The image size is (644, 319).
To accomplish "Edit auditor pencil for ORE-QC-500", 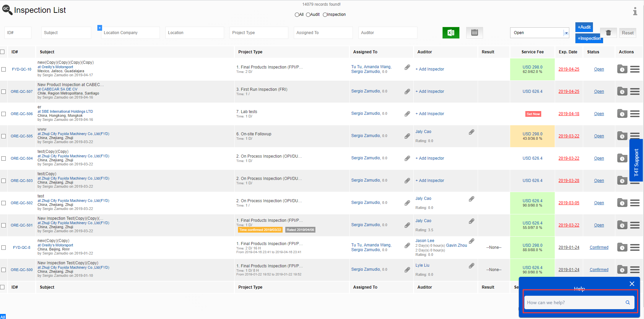I will 472,266.
